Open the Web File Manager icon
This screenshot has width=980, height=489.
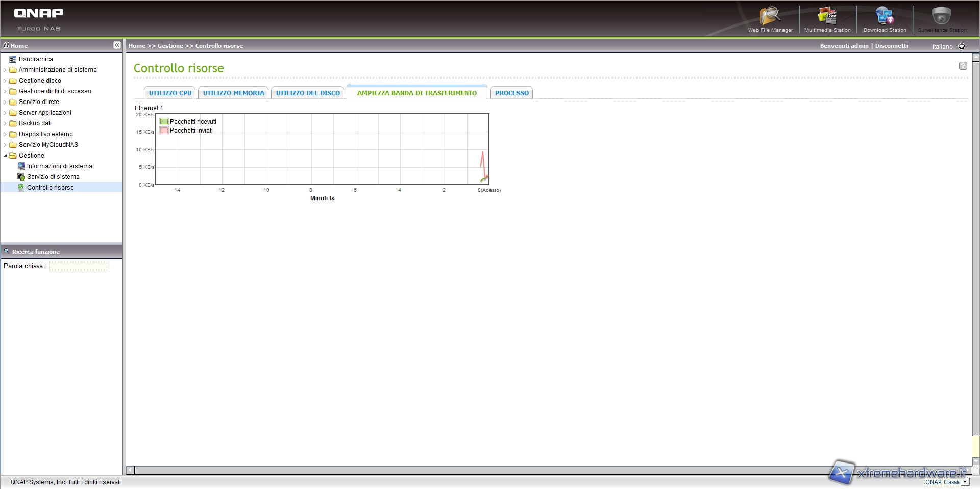(x=770, y=16)
